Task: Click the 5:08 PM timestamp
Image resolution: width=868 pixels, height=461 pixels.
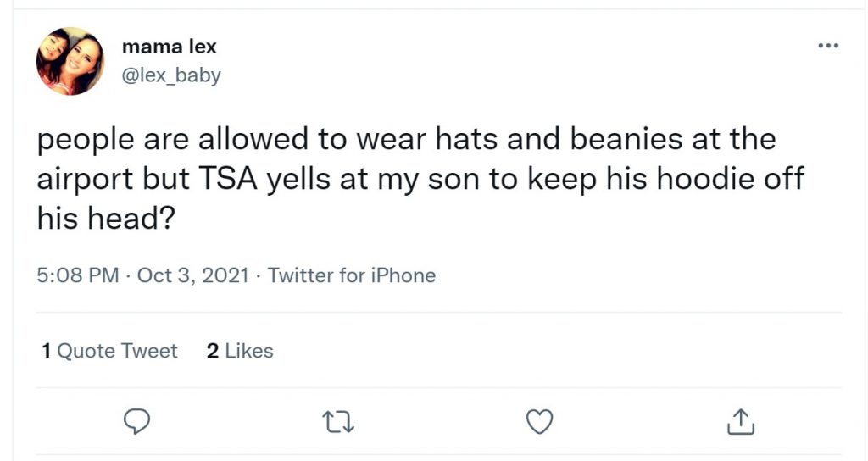Action: coord(78,275)
